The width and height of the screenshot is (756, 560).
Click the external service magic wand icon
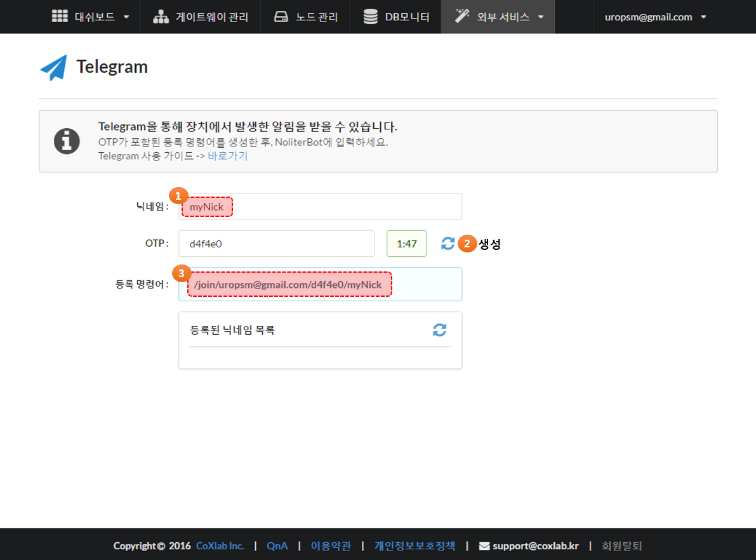coord(462,16)
